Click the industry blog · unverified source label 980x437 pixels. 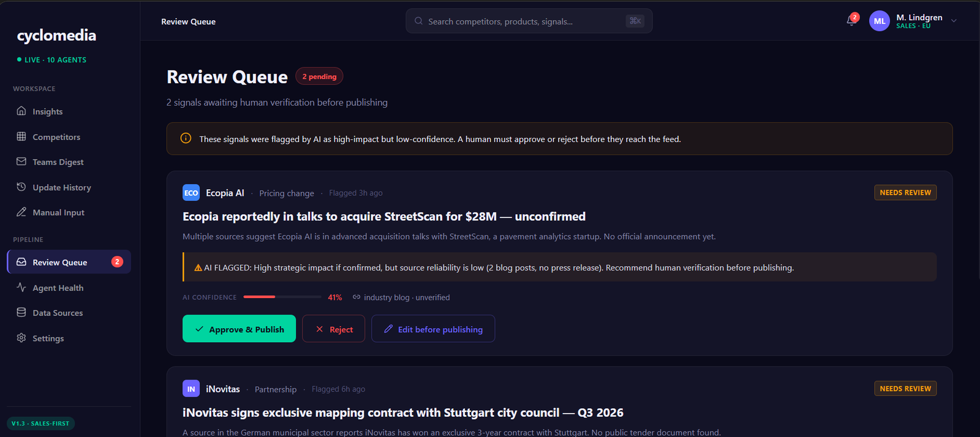point(407,297)
